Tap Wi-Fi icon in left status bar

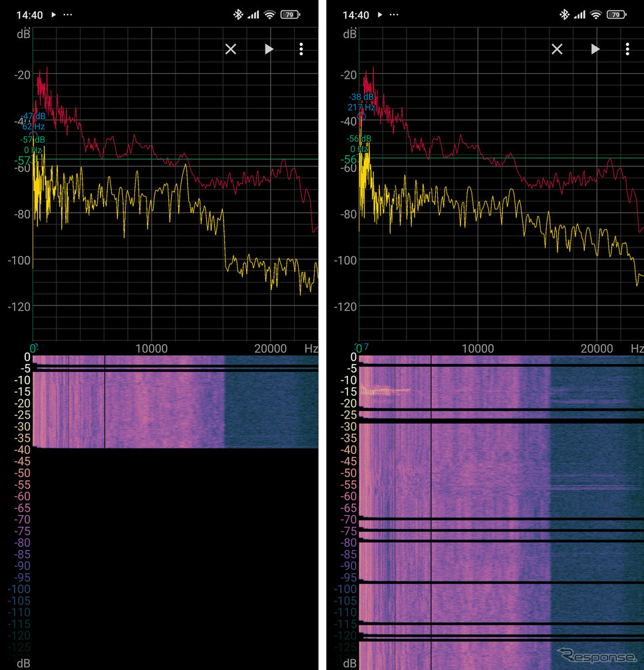click(x=269, y=15)
